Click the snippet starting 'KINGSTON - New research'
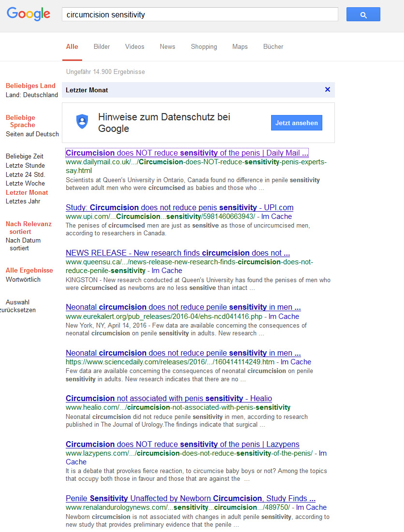This screenshot has height=532, width=404. pos(198,284)
